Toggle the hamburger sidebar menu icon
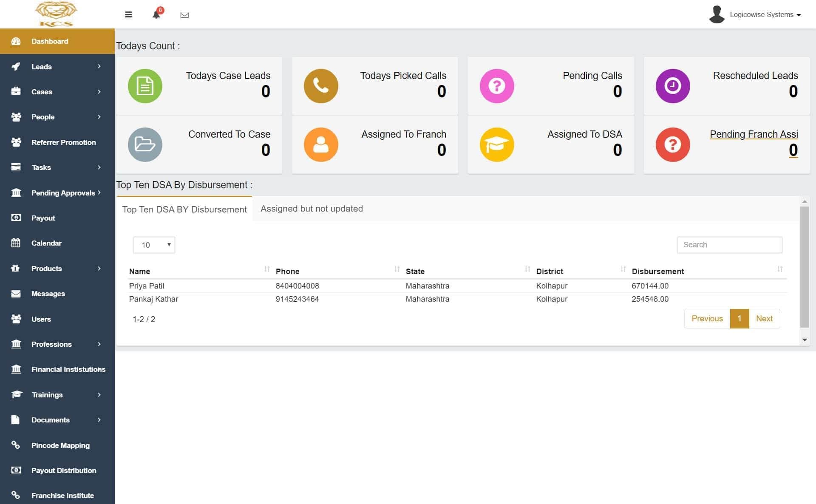Viewport: 816px width, 504px height. pyautogui.click(x=128, y=15)
